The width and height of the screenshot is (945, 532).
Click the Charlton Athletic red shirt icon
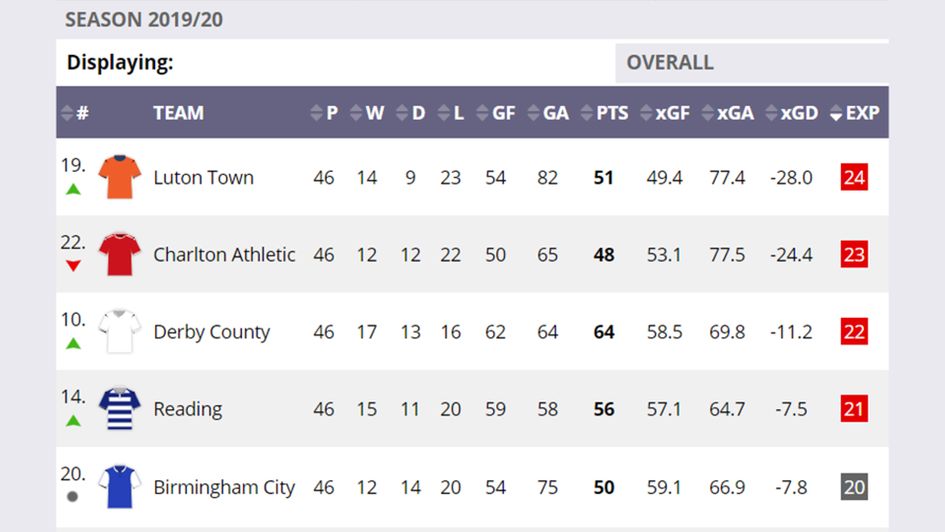(120, 254)
